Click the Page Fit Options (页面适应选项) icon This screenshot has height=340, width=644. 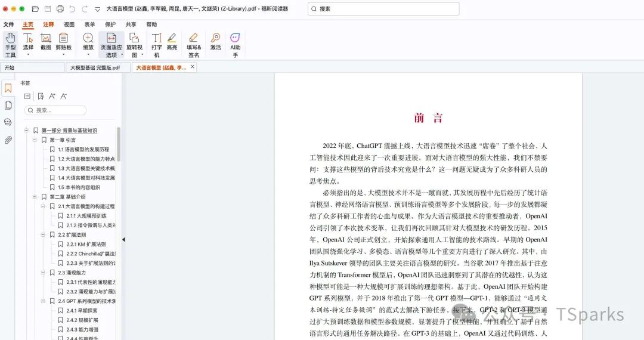(112, 38)
